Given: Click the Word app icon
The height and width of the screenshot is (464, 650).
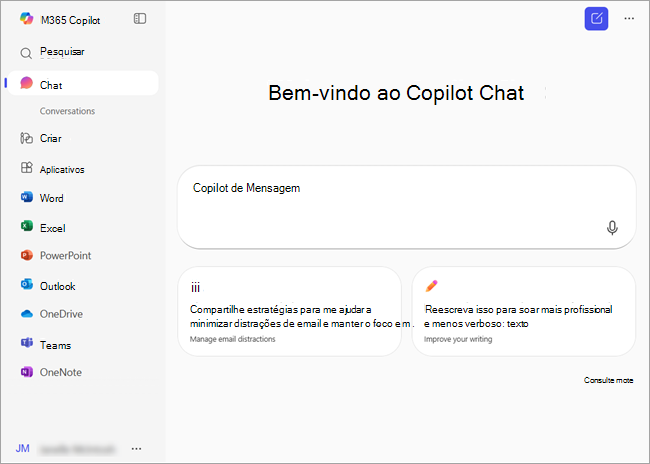Looking at the screenshot, I should (27, 197).
